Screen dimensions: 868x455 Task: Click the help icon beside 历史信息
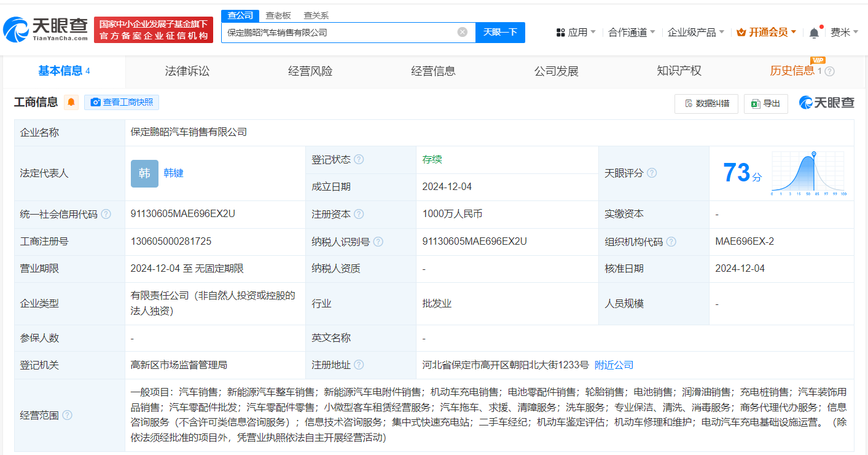click(829, 71)
